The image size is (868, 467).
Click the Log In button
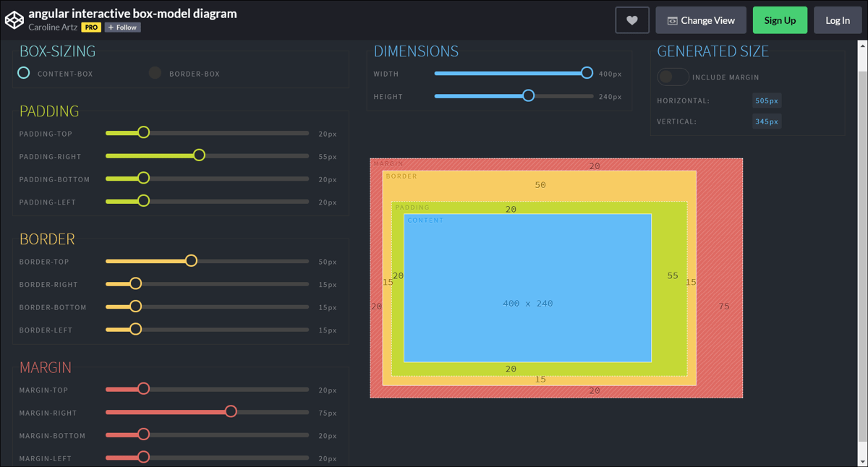[x=838, y=20]
